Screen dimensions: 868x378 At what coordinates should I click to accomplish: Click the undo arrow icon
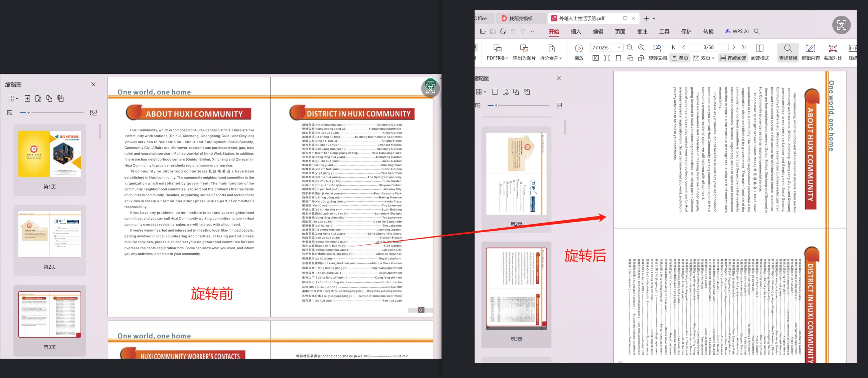pos(513,31)
